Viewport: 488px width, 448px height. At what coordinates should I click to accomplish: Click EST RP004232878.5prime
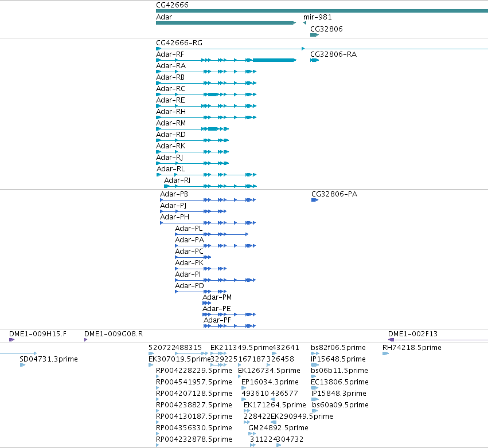158,445
